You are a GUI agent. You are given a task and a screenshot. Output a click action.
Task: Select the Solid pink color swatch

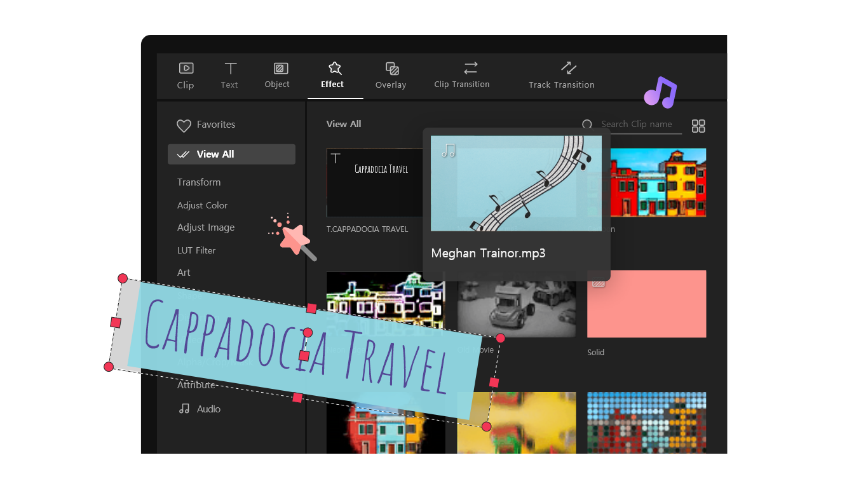pos(646,304)
